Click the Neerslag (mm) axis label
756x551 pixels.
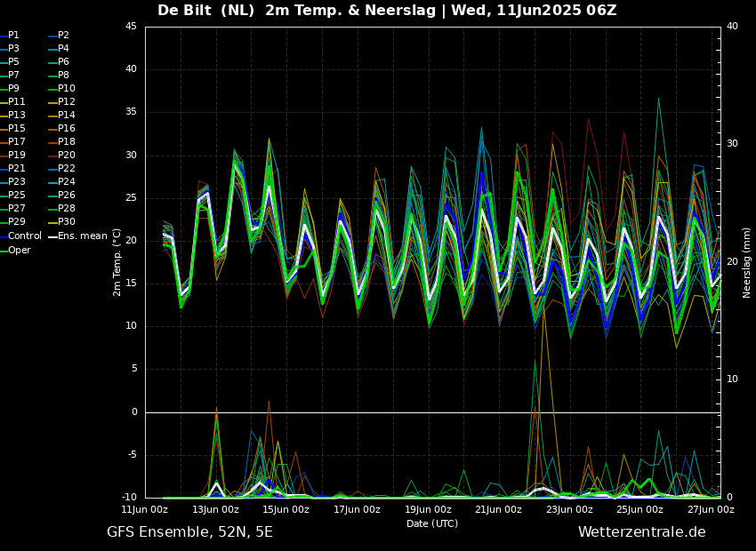coord(747,261)
